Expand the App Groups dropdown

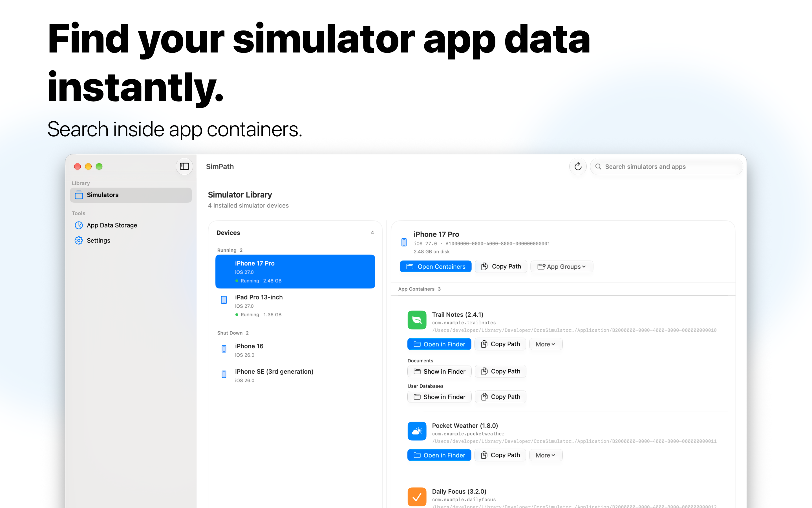coord(562,266)
